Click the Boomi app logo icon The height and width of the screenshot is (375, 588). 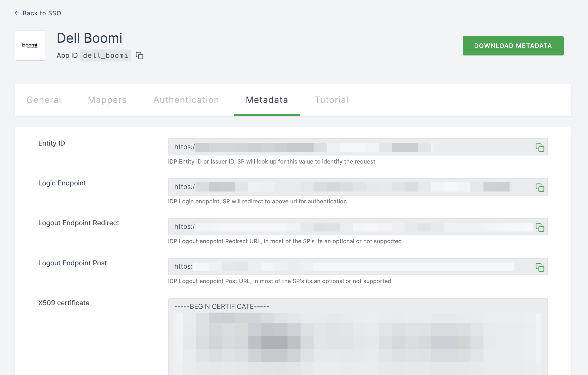coord(30,45)
